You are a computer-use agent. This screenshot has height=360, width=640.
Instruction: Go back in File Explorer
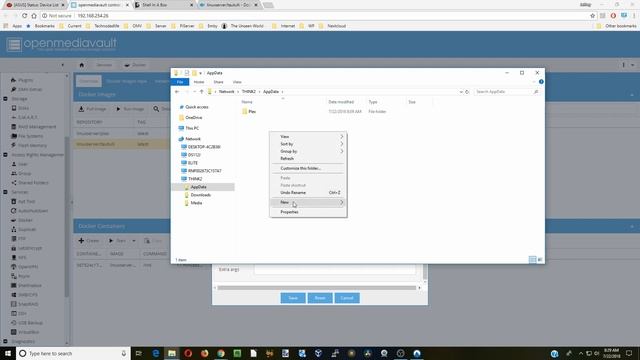coord(177,92)
